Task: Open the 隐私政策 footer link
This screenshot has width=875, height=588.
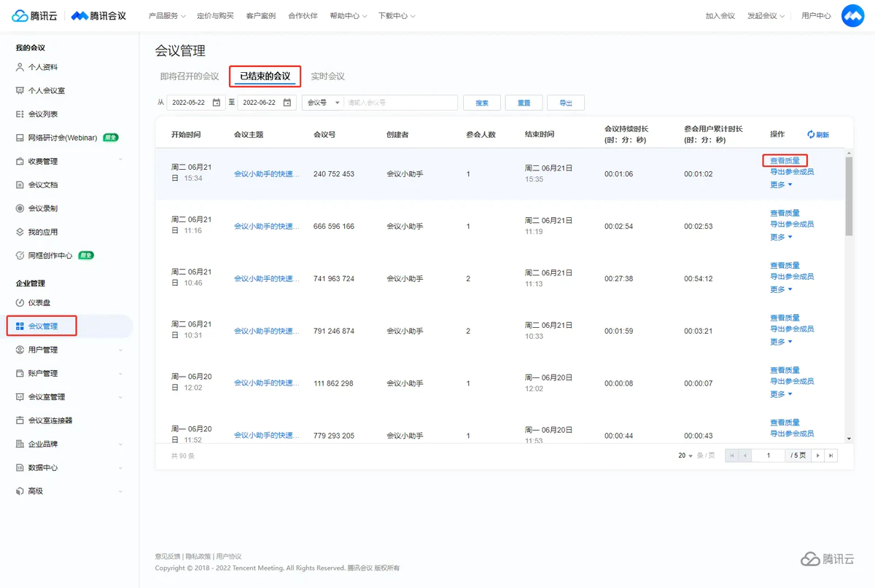Action: coord(198,556)
